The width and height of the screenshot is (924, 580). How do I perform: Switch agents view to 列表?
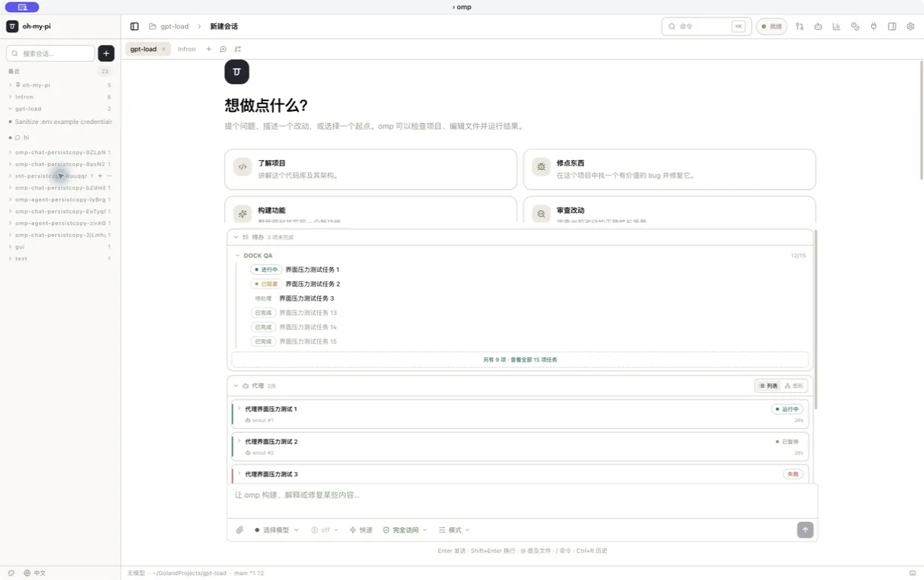click(x=768, y=386)
